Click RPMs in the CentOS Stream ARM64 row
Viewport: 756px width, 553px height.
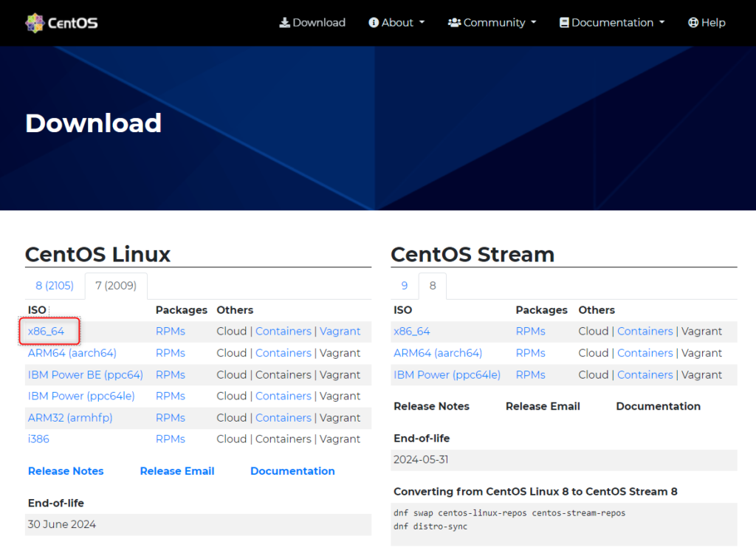point(530,353)
